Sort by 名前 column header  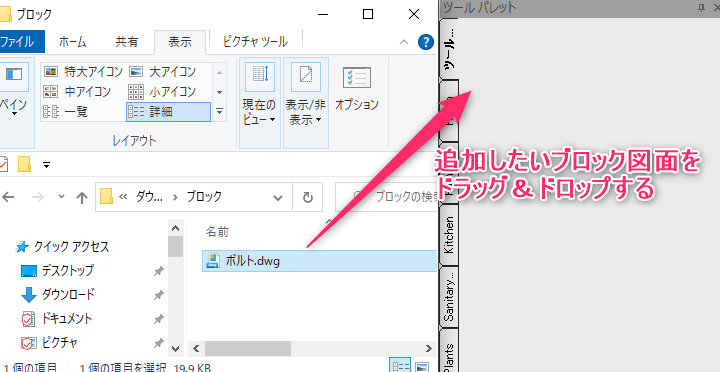[x=217, y=232]
